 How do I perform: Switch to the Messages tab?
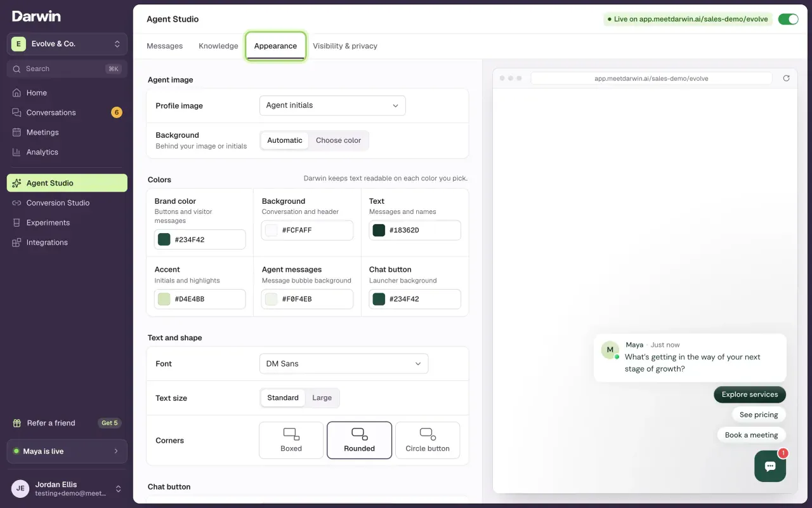165,46
